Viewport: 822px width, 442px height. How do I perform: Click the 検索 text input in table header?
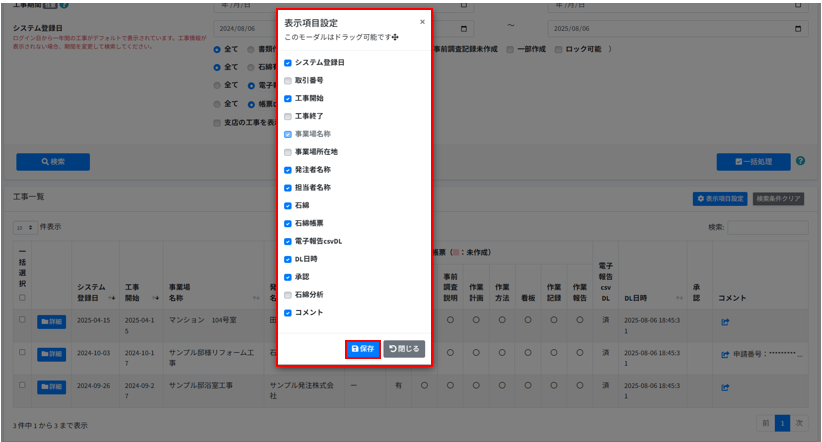[x=768, y=227]
